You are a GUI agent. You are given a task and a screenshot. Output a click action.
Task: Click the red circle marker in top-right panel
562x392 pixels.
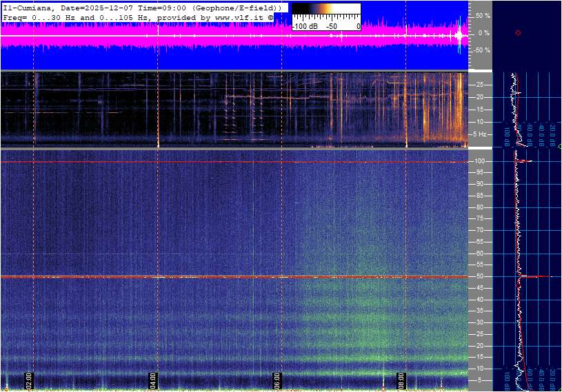click(518, 32)
